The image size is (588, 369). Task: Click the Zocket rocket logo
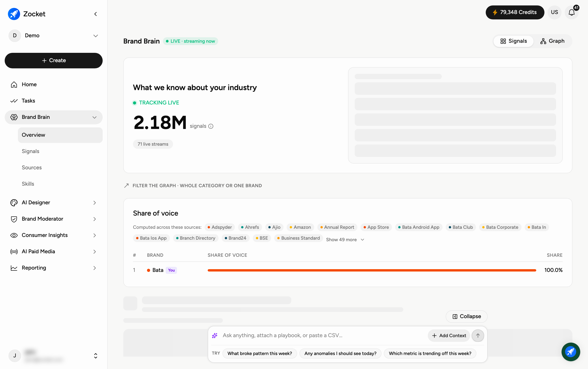coord(14,14)
